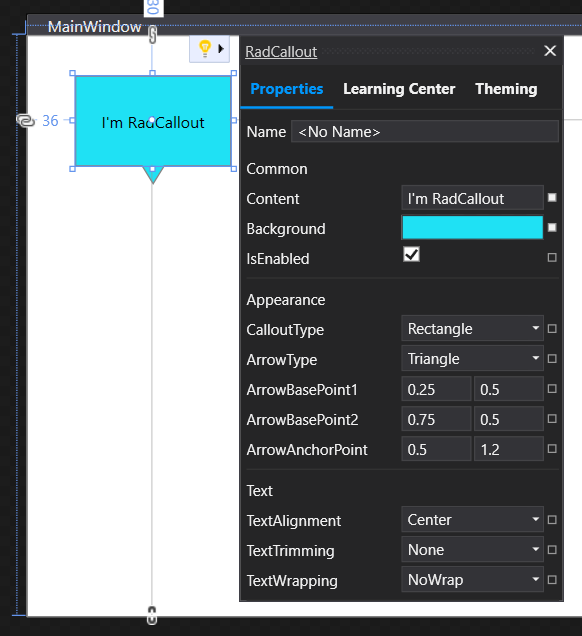Edit ArrowBasePoint1 X value 0.25
Screen dimensions: 582x636
click(436, 389)
